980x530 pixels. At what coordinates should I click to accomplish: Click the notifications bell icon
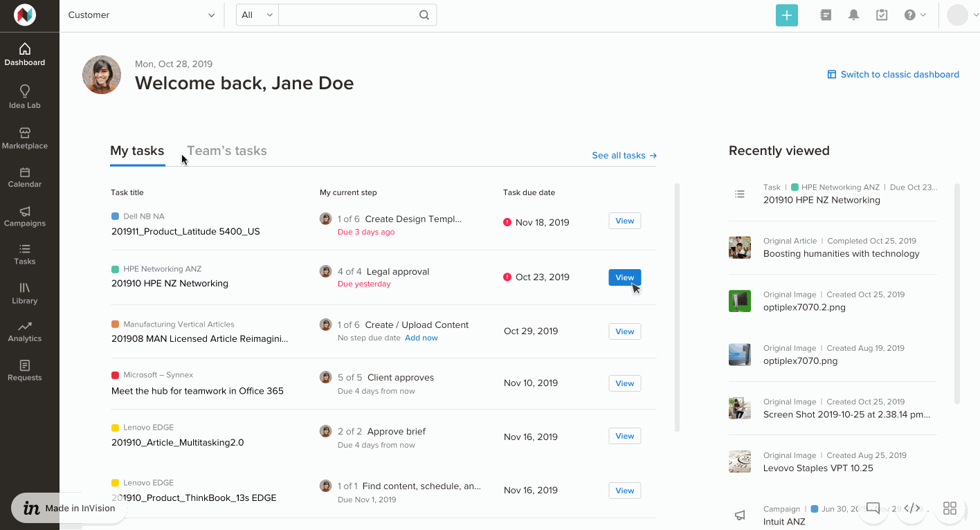(853, 15)
